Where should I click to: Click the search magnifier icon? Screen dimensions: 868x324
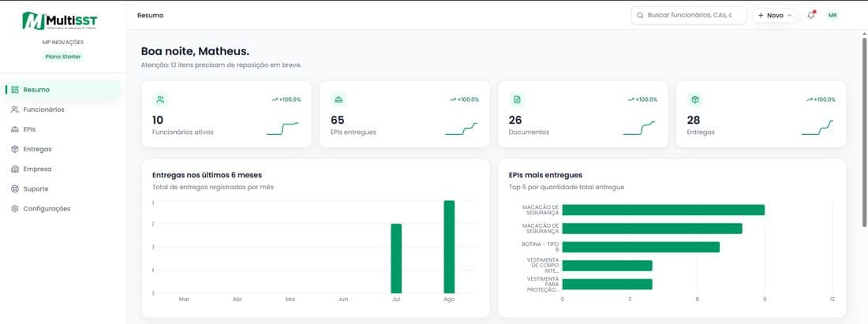point(640,16)
